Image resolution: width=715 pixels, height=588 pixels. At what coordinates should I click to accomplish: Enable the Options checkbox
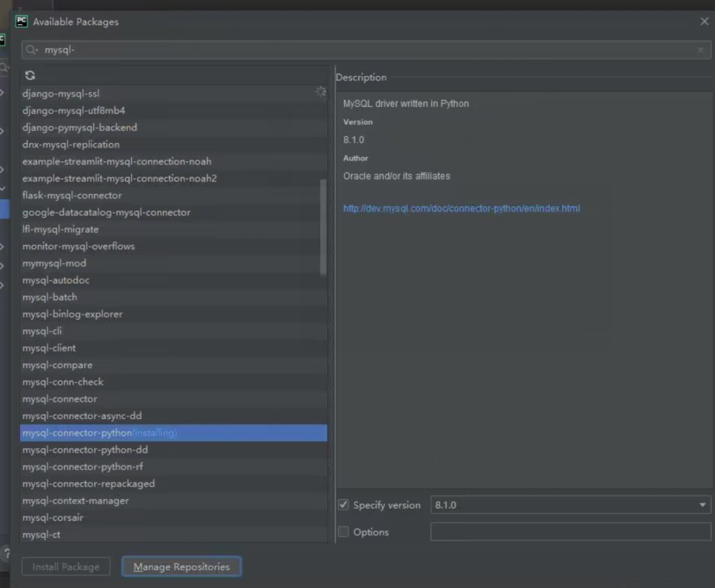[x=343, y=532]
